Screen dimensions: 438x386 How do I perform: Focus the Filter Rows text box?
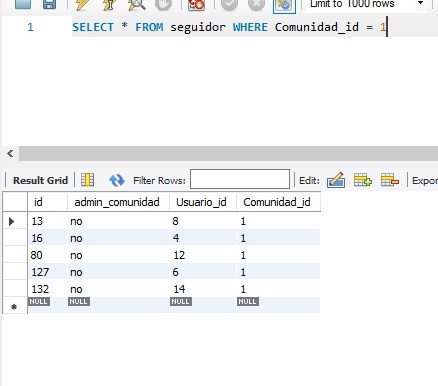click(240, 179)
